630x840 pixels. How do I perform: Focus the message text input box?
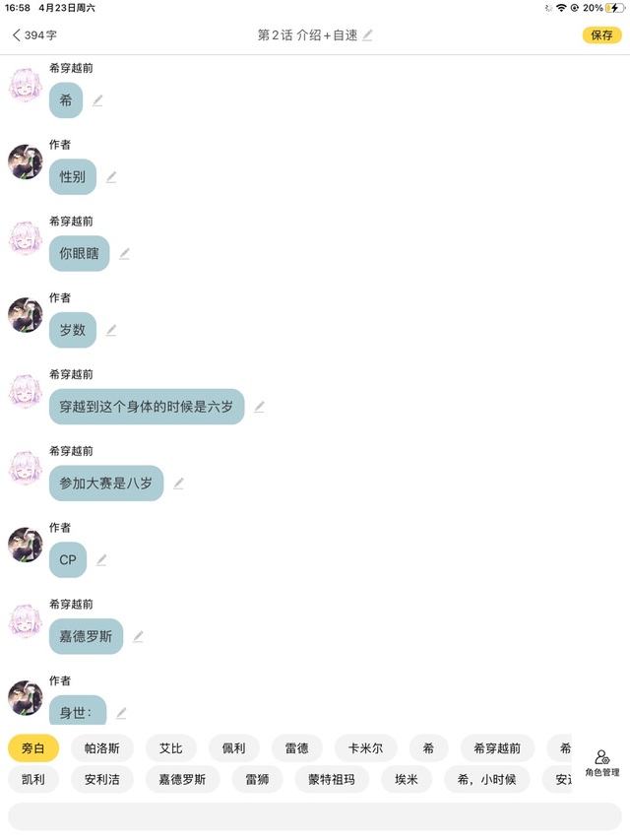point(315,816)
